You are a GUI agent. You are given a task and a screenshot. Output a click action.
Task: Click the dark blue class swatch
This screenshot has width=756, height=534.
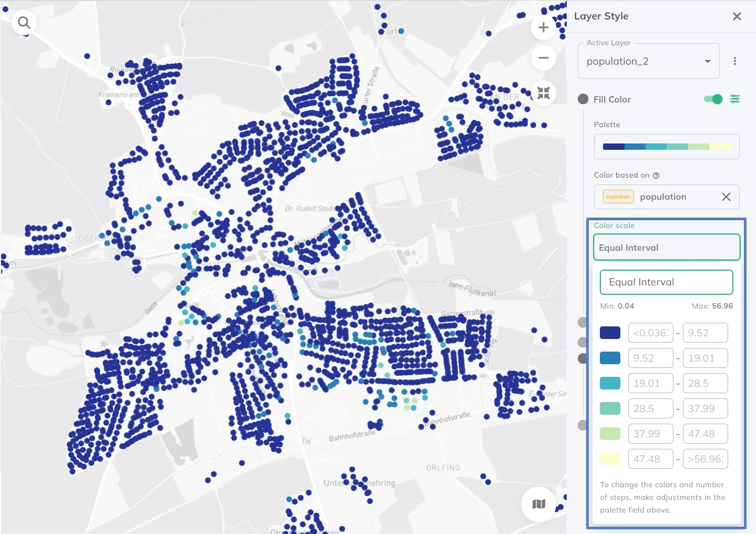(610, 333)
